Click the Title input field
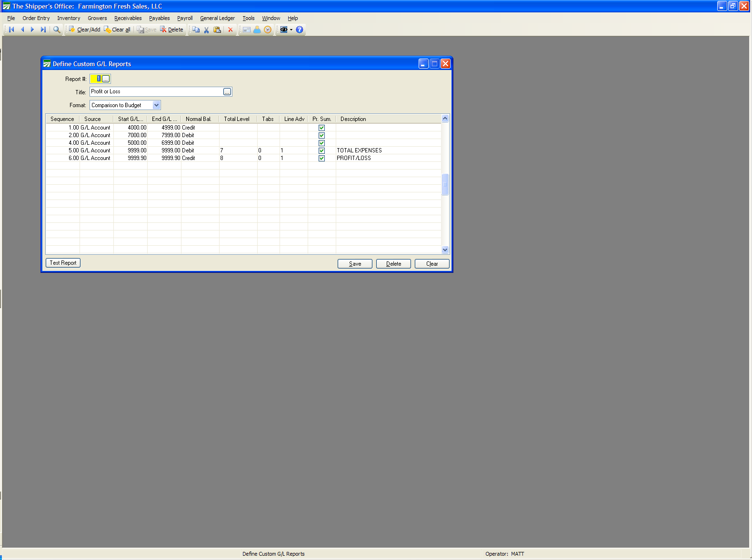752x560 pixels. [x=156, y=91]
